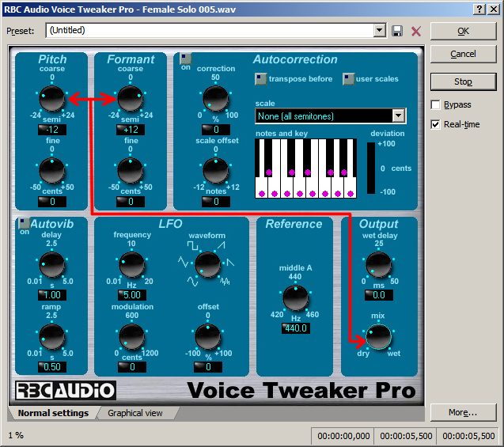504x447 pixels.
Task: Select the random noise waveform icon
Action: tap(225, 282)
